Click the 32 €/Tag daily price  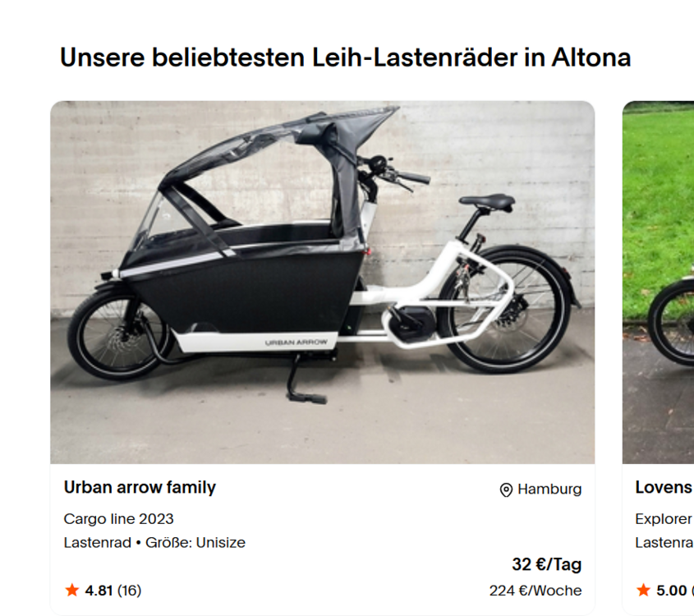click(547, 565)
